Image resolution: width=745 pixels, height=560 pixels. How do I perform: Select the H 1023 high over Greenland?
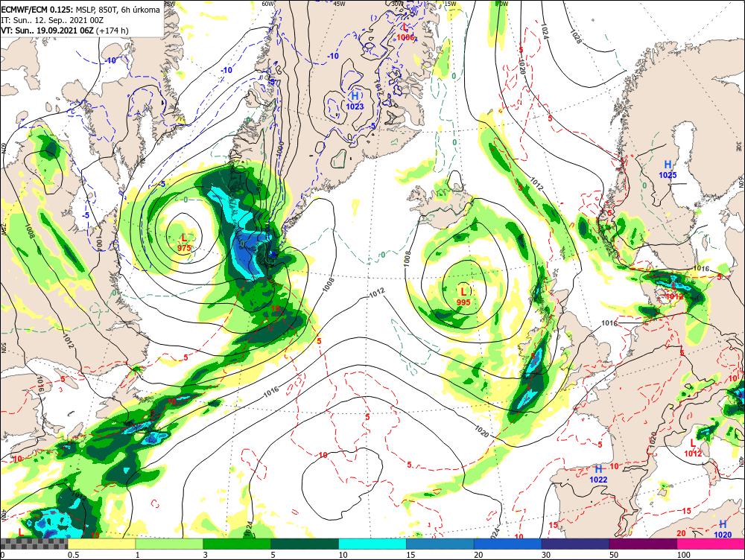(x=355, y=101)
